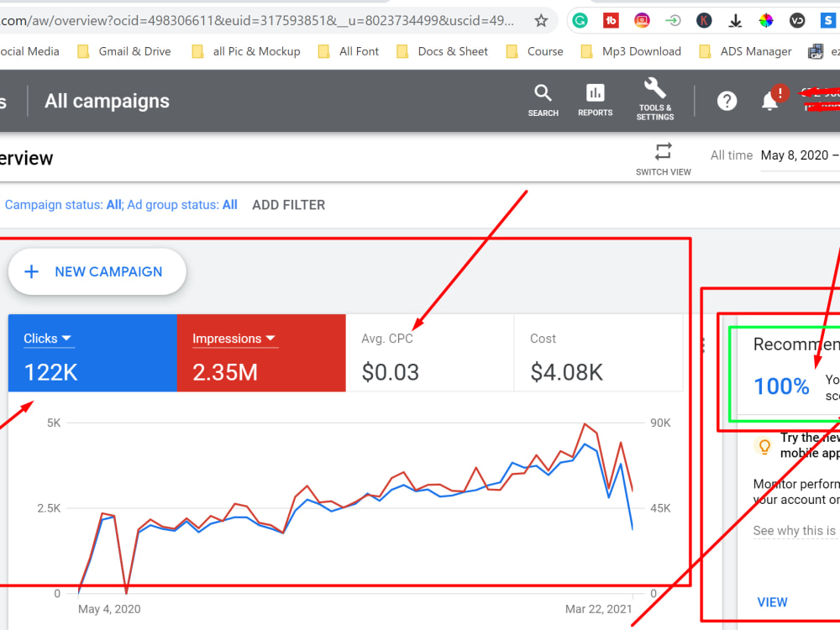
Task: Click the 100% optimization score
Action: tap(781, 386)
